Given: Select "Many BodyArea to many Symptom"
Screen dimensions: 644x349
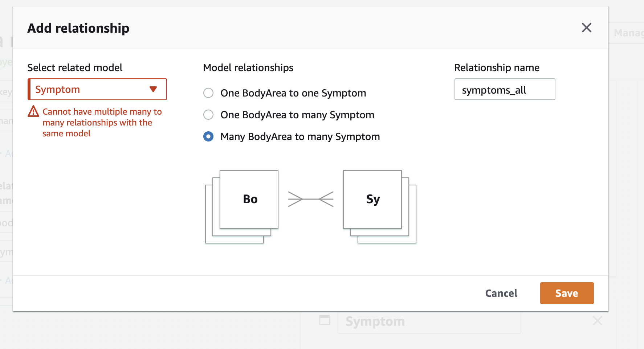Looking at the screenshot, I should (x=208, y=137).
